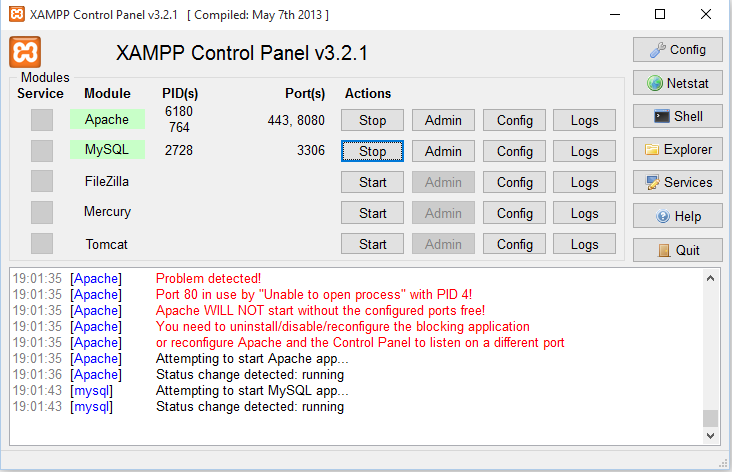Toggle the Apache service checkbox
The height and width of the screenshot is (472, 732).
coord(41,120)
